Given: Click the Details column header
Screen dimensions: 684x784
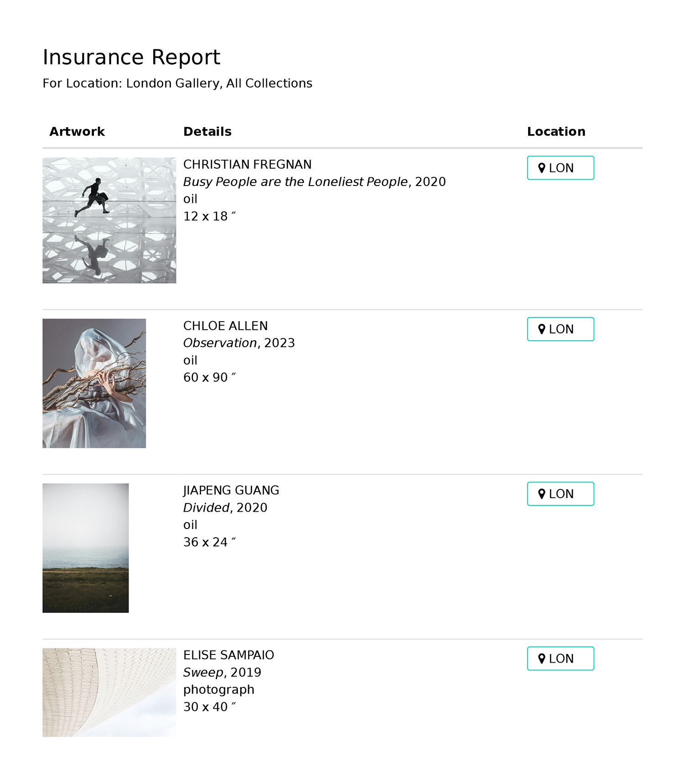Looking at the screenshot, I should [207, 132].
